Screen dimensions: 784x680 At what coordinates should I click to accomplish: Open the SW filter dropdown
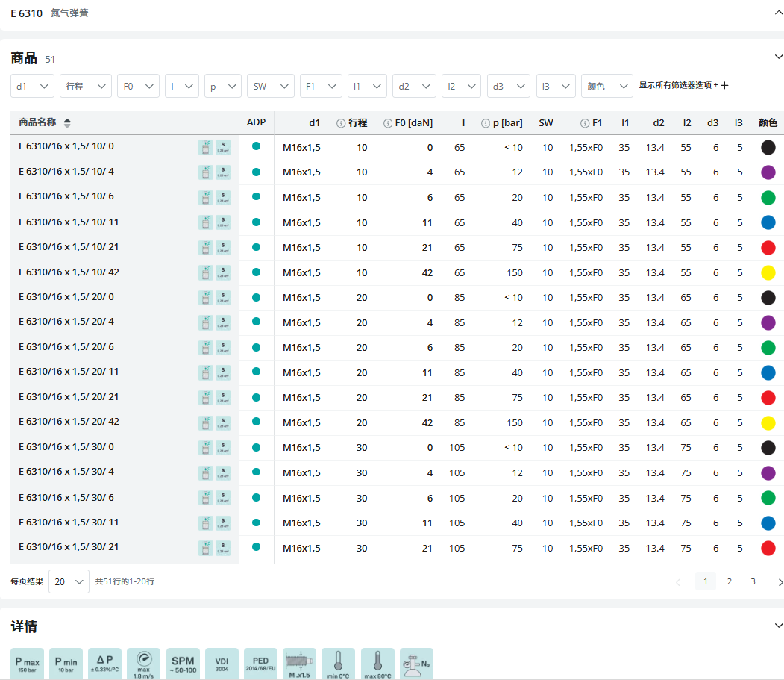pyautogui.click(x=271, y=86)
